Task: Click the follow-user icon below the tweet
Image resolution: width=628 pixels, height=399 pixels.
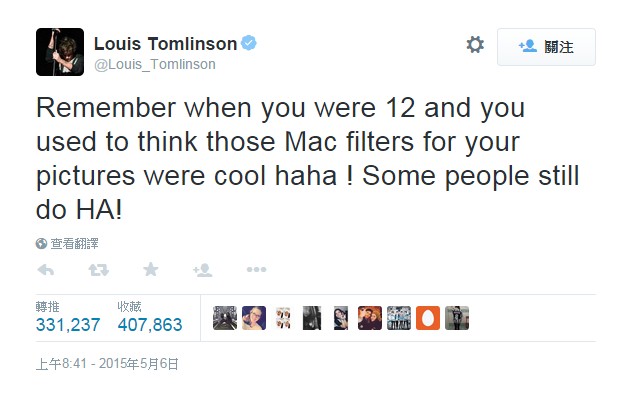Action: click(x=203, y=270)
